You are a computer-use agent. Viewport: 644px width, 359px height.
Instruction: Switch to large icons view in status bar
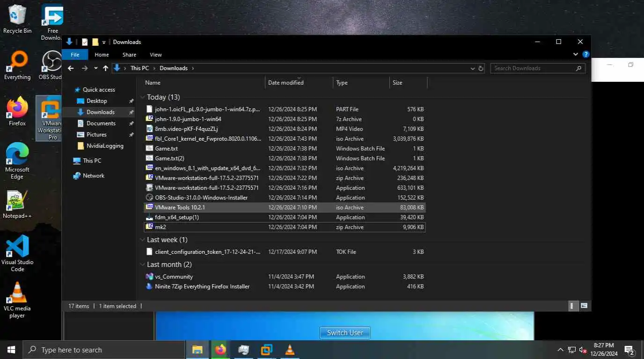(x=584, y=306)
